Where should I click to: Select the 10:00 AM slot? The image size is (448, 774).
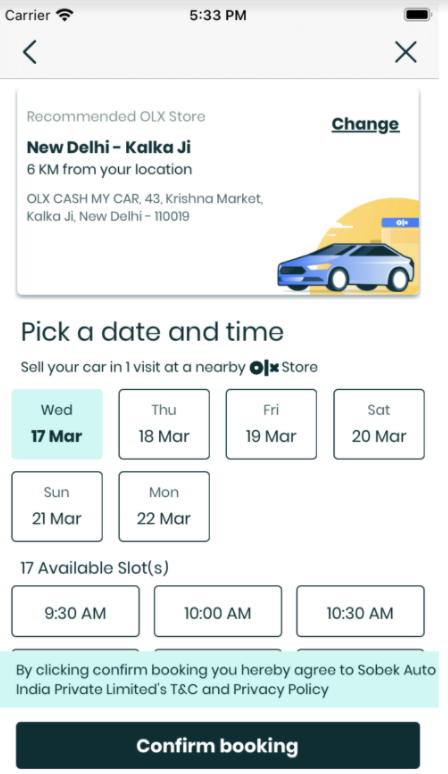218,611
